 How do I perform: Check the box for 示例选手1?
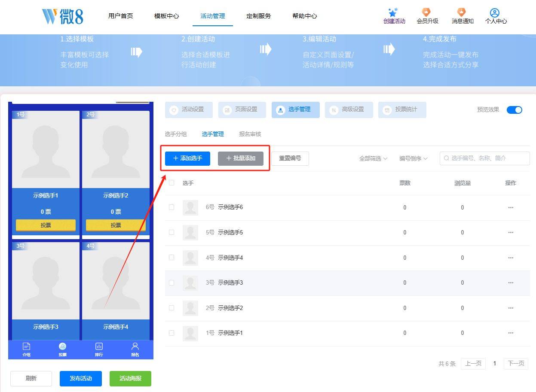coord(172,333)
